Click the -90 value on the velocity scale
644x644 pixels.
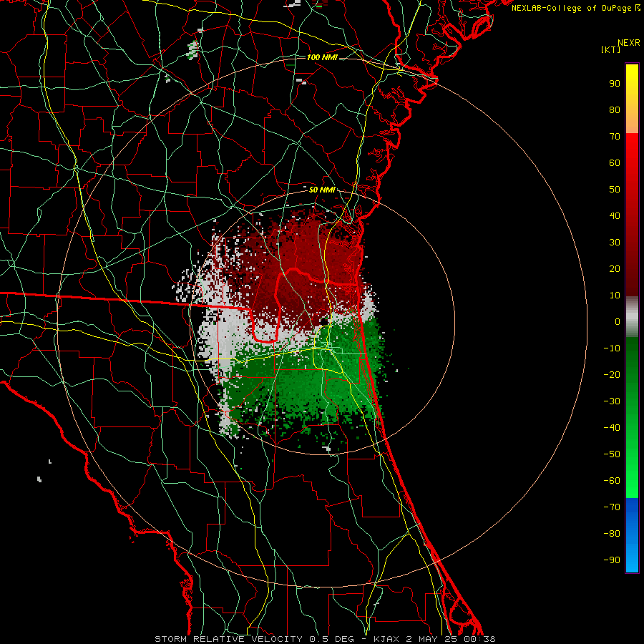[x=612, y=560]
